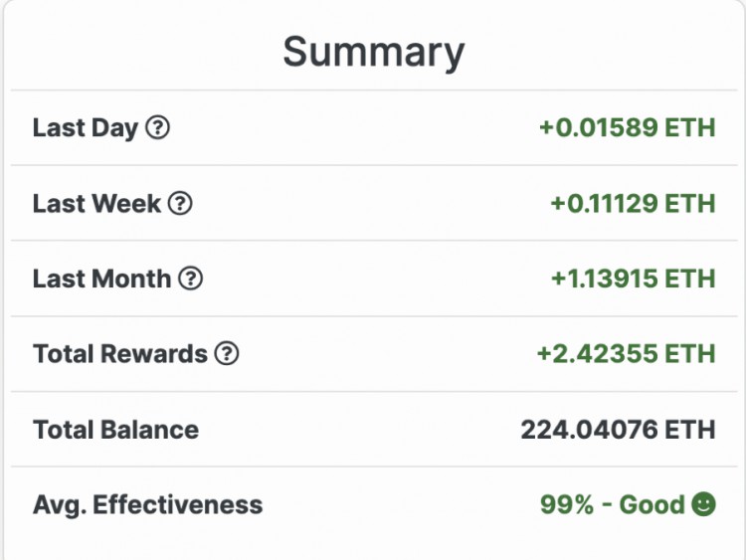Click the +2.42355 ETH total rewards
This screenshot has width=746, height=560.
point(626,354)
